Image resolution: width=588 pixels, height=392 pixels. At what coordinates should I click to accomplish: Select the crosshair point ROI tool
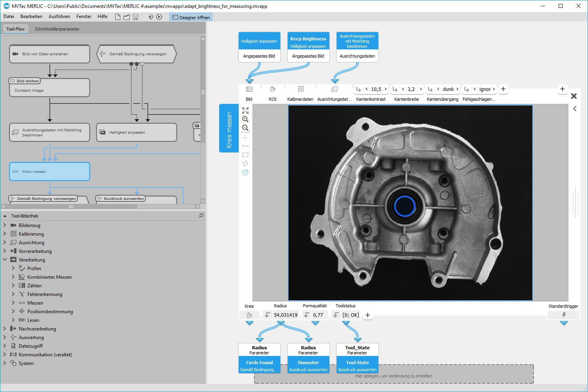[245, 138]
